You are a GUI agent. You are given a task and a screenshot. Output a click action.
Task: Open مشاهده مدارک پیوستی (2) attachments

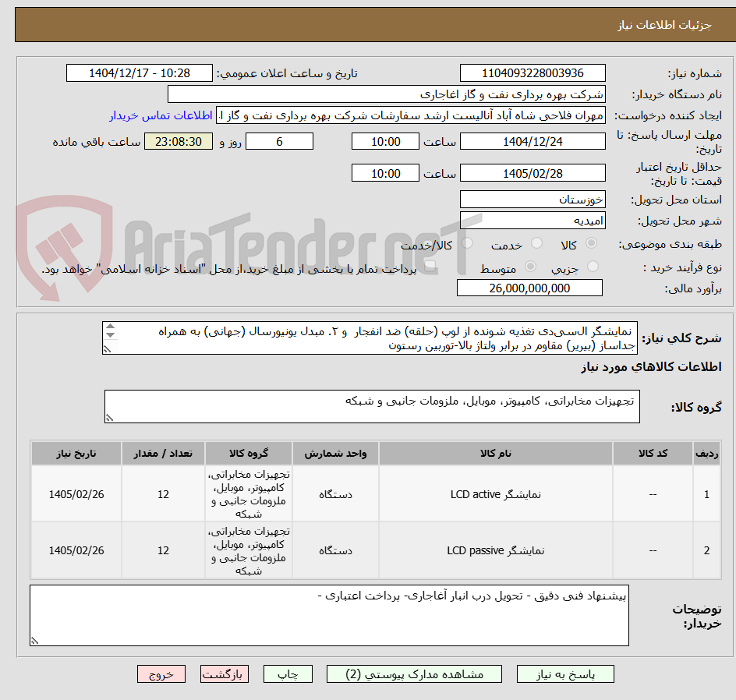[x=414, y=674]
